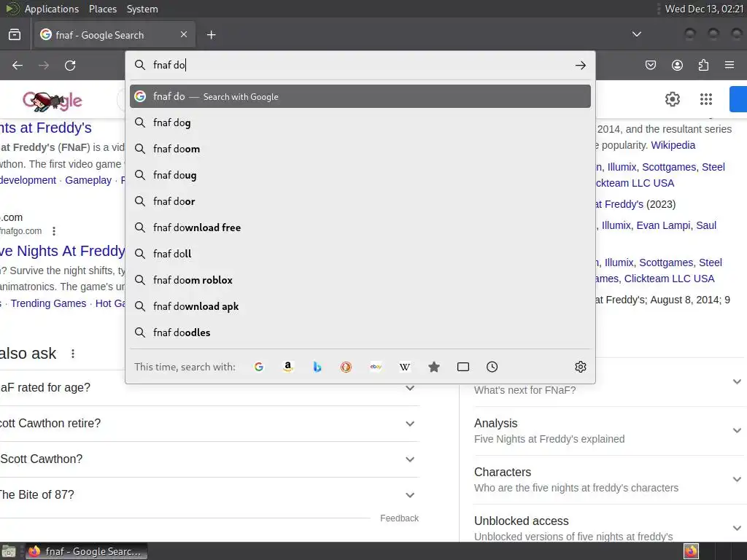
Task: Reload the current page
Action: pyautogui.click(x=70, y=65)
